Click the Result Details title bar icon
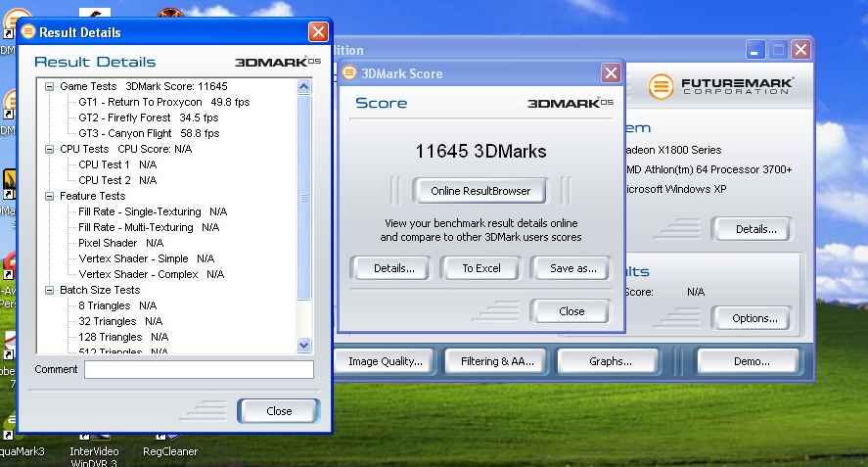Image resolution: width=868 pixels, height=467 pixels. point(27,32)
